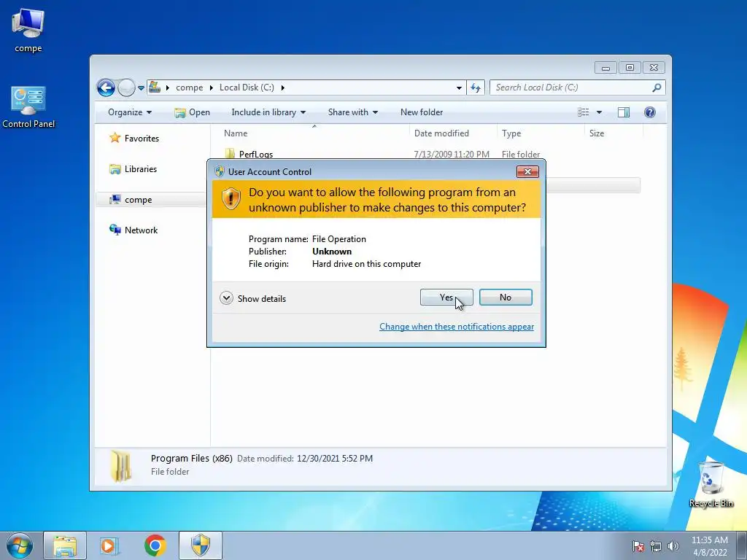Viewport: 747px width, 560px height.
Task: Click Favorites star icon
Action: point(115,138)
